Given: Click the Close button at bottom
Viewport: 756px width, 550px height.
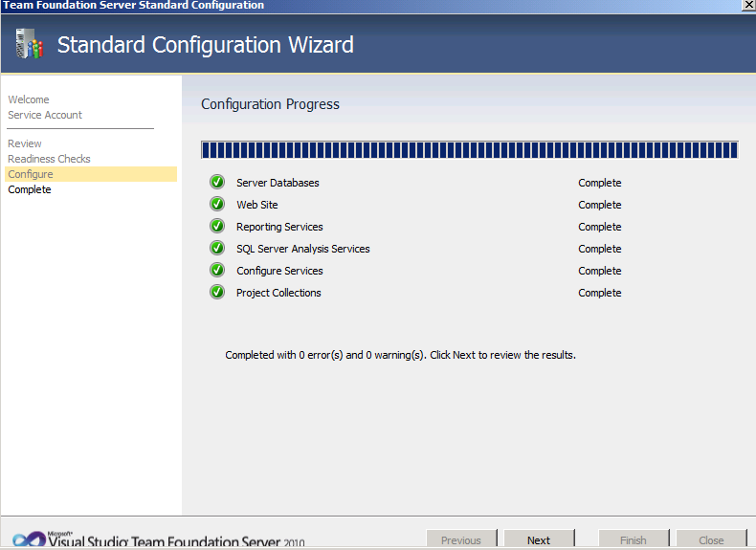Looking at the screenshot, I should (711, 539).
